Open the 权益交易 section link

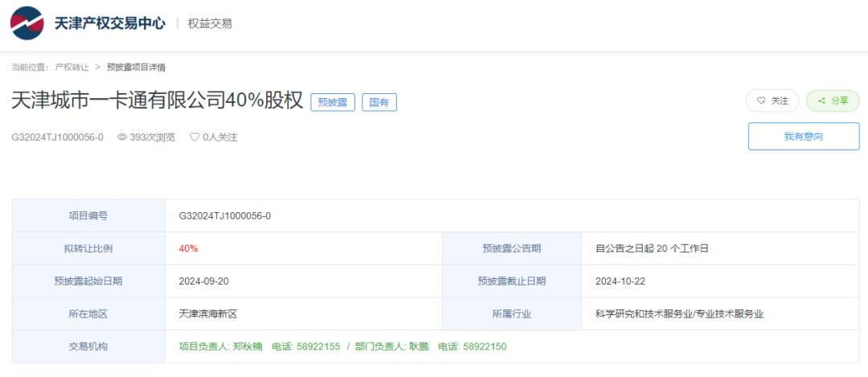pyautogui.click(x=210, y=24)
